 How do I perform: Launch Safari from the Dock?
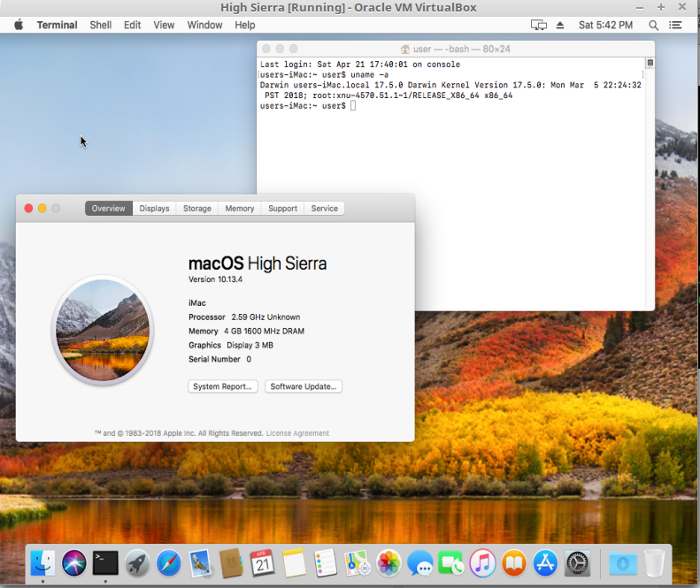(169, 563)
